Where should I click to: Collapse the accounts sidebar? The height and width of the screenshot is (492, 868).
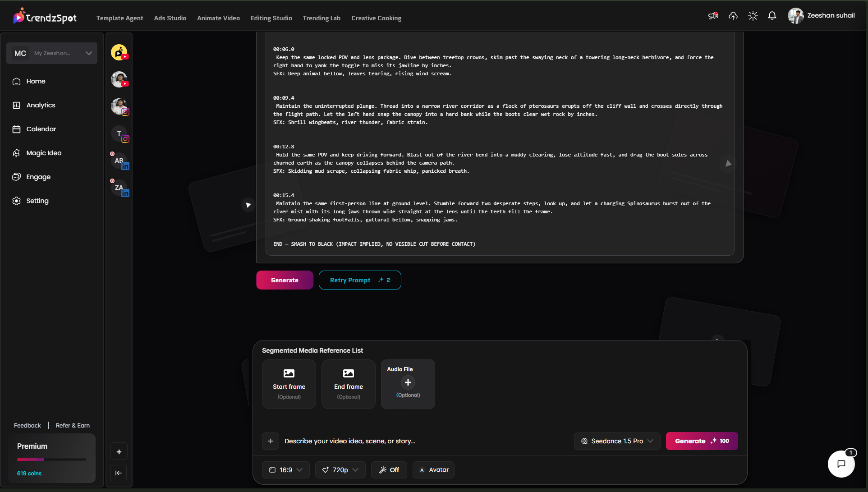(x=119, y=473)
